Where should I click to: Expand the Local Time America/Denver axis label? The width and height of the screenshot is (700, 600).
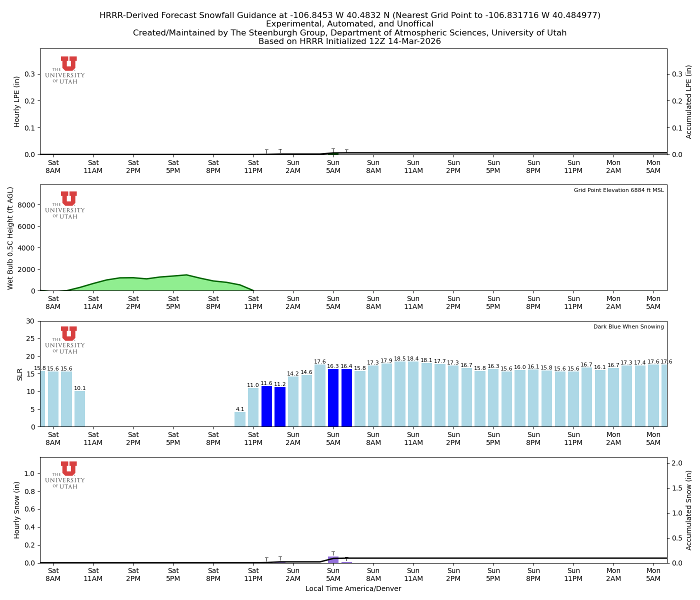[353, 588]
